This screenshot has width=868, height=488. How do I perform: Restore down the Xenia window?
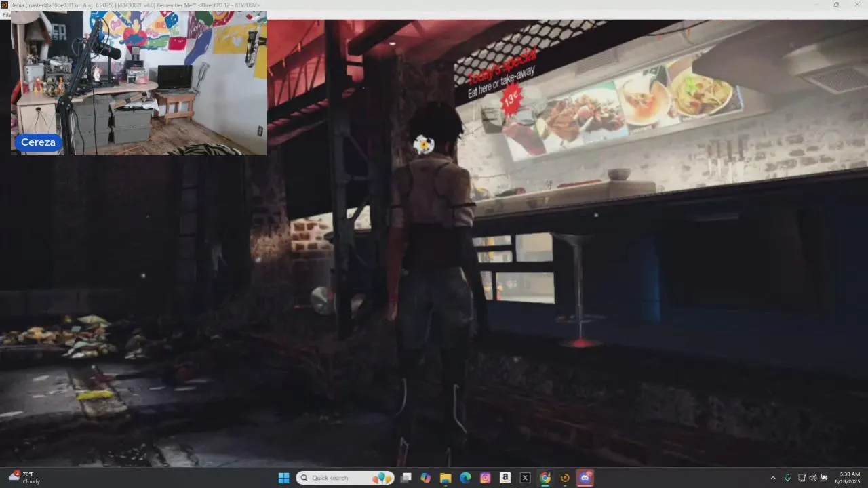(x=836, y=5)
